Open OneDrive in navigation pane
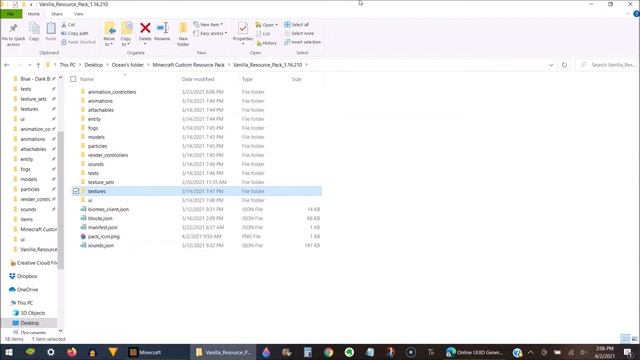The height and width of the screenshot is (360, 640). click(x=23, y=289)
